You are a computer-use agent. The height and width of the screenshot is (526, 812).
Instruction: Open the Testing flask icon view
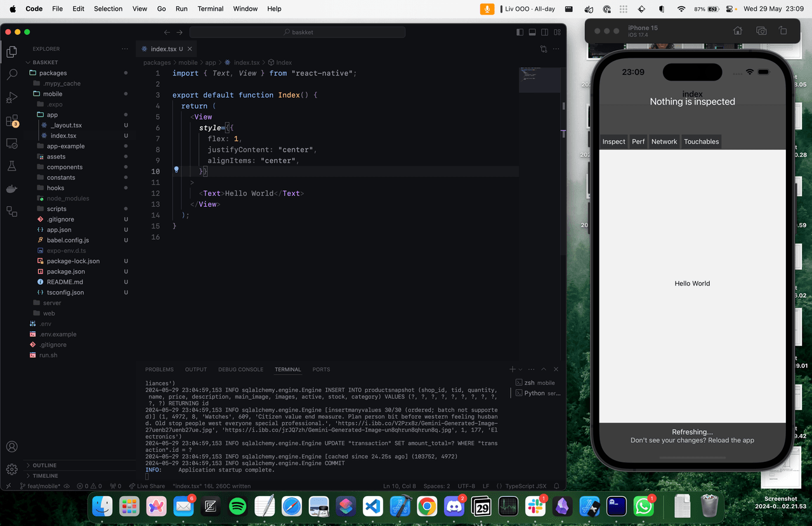11,166
